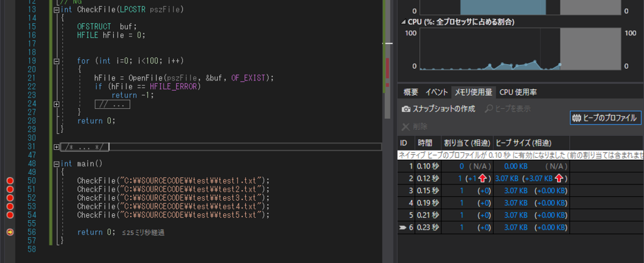Select snapshot row with time 0.12 秒
Viewport: 644px width, 263px height.
point(521,178)
